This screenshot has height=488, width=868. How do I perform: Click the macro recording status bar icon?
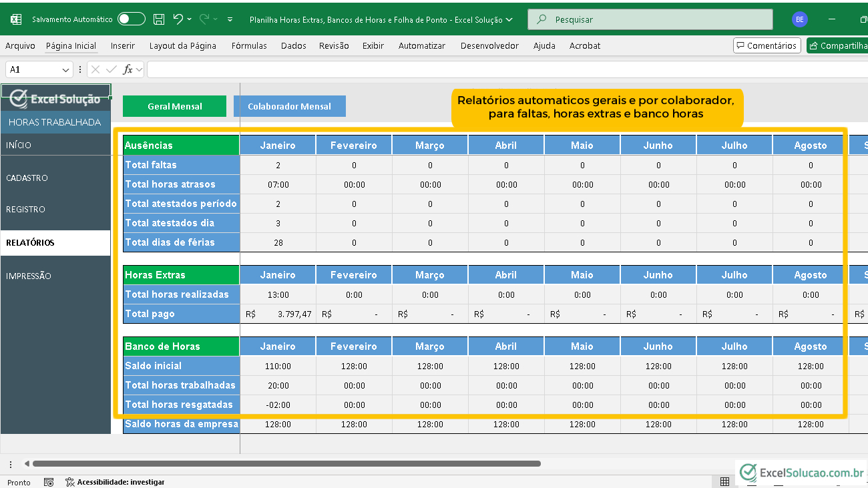[x=49, y=482]
